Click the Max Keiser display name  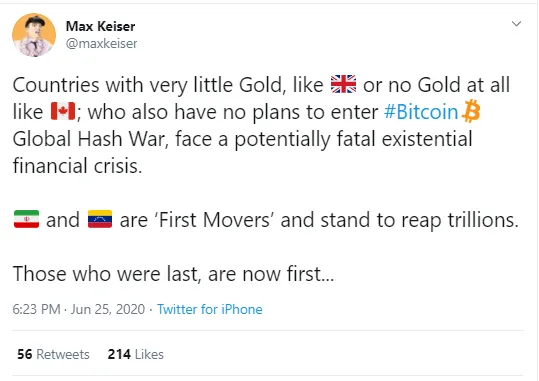[x=100, y=26]
